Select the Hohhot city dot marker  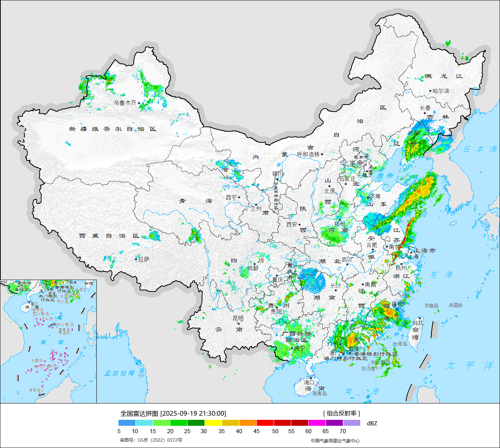322,154
